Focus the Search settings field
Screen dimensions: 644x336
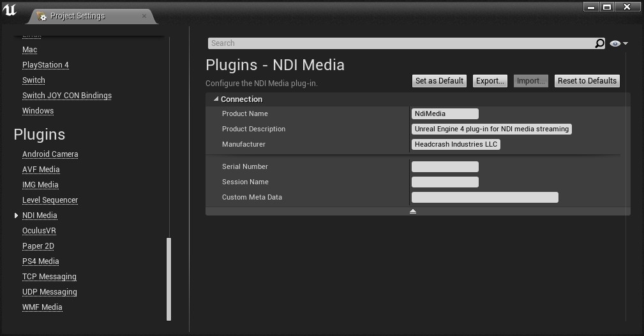click(x=401, y=43)
